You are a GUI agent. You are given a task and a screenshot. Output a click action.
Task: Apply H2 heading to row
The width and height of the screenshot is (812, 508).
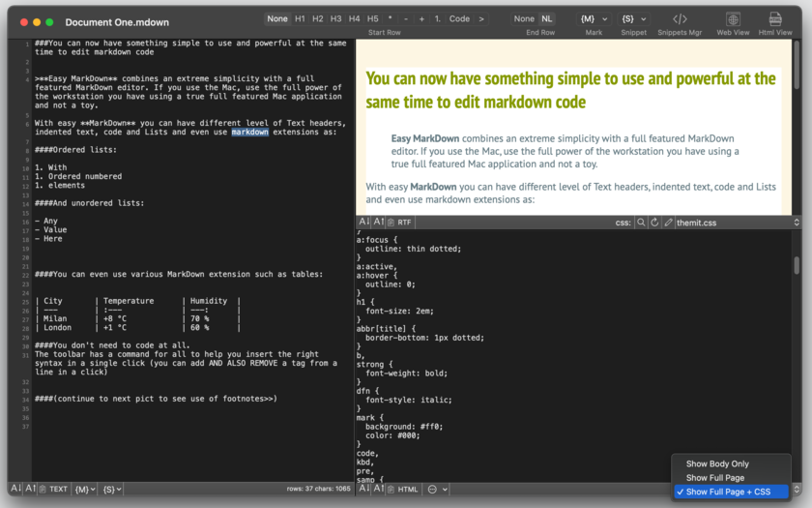click(x=318, y=18)
